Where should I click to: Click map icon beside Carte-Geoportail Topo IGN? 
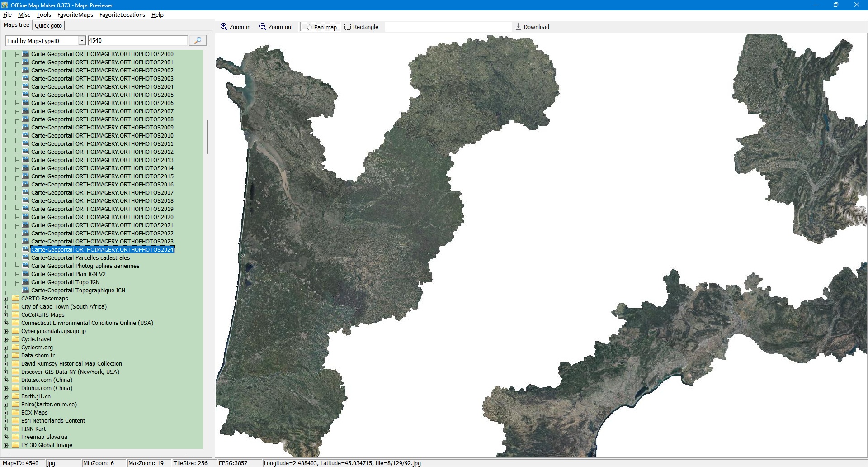[25, 282]
